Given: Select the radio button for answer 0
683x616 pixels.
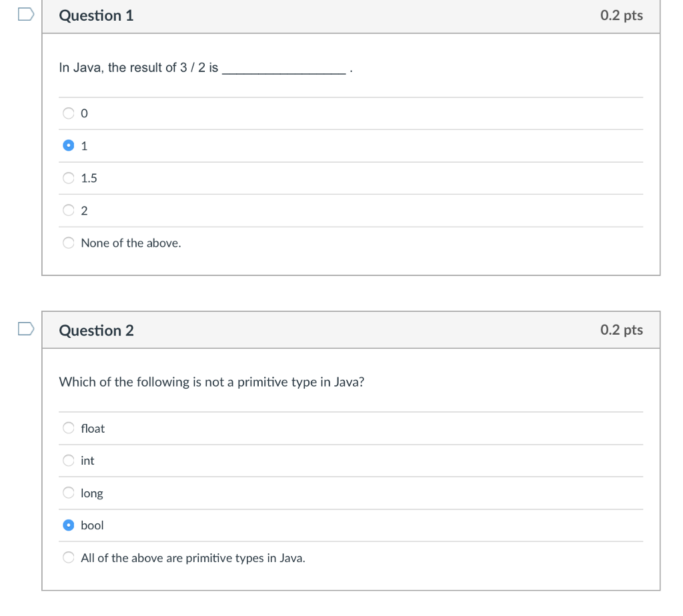Looking at the screenshot, I should click(x=68, y=113).
